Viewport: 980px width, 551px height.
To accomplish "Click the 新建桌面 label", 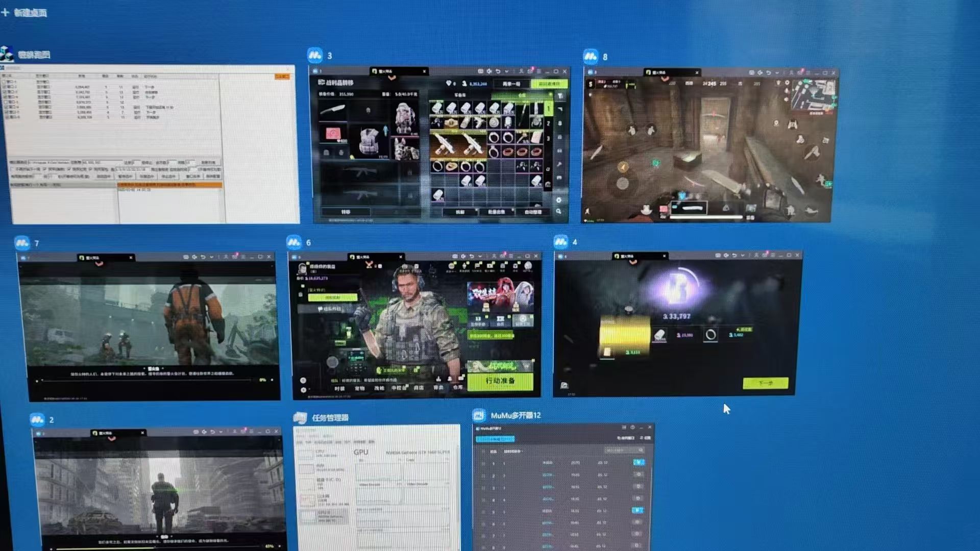I will pos(30,13).
